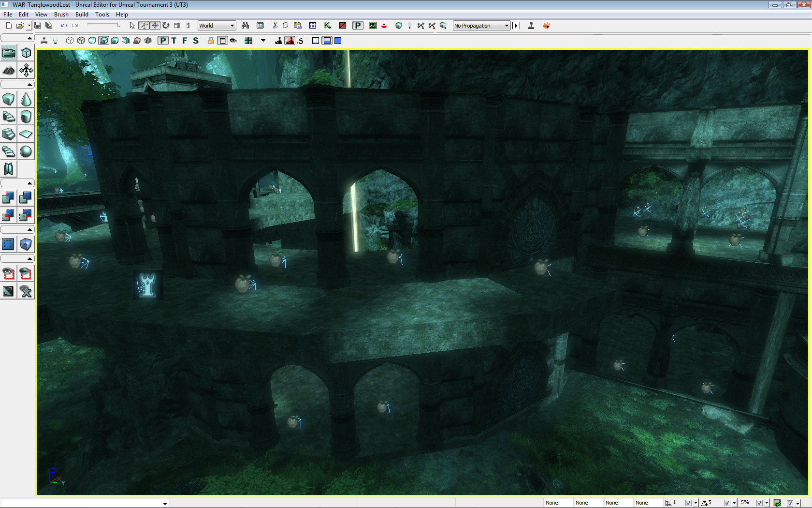This screenshot has height=508, width=812.
Task: Open the Tools menu
Action: (x=102, y=14)
